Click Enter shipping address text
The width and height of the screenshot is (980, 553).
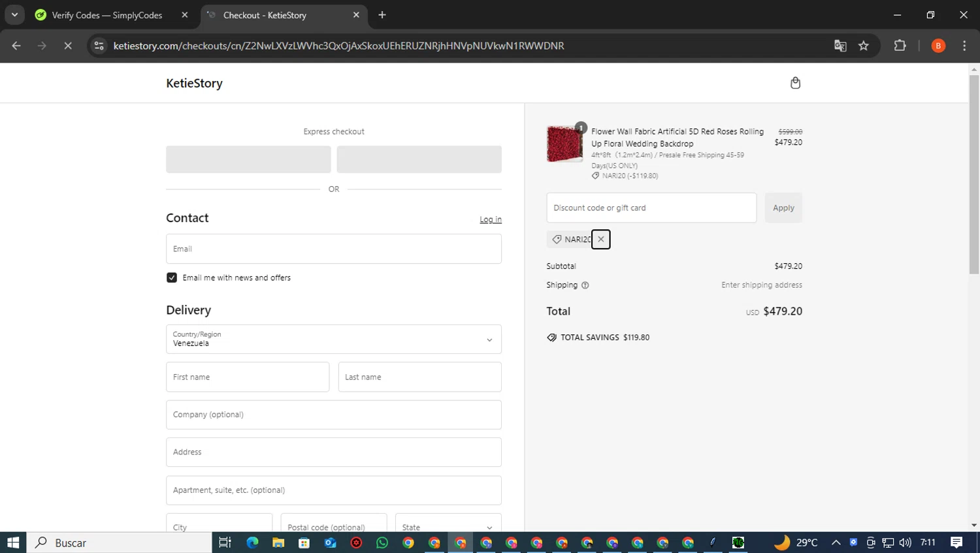[762, 285]
